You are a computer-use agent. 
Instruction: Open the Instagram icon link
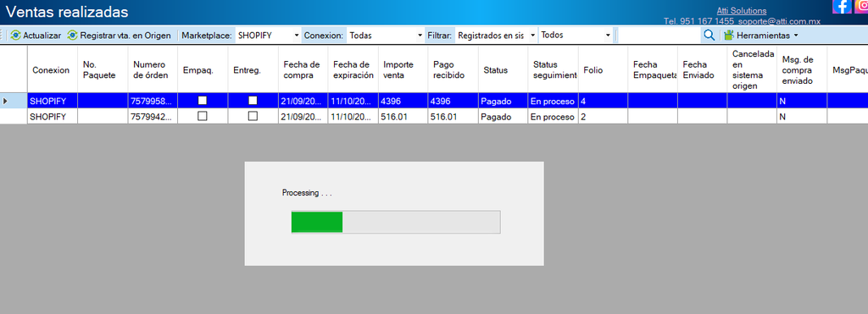point(861,7)
